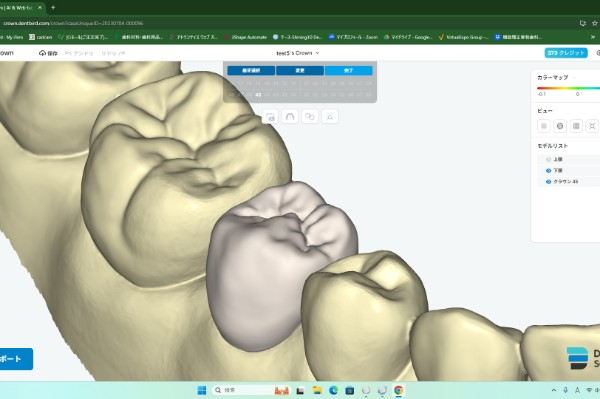The height and width of the screenshot is (399, 600).
Task: Select the first shaded-sphere view icon
Action: tap(544, 126)
